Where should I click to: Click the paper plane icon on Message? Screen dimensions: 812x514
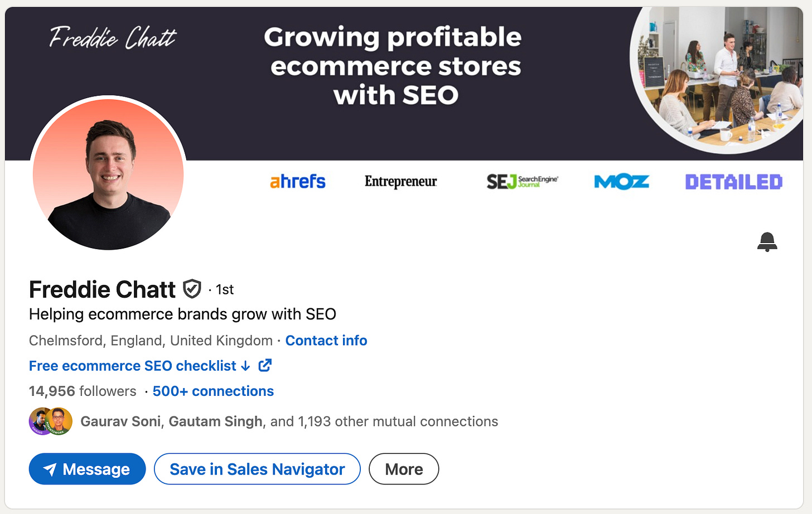pos(50,469)
